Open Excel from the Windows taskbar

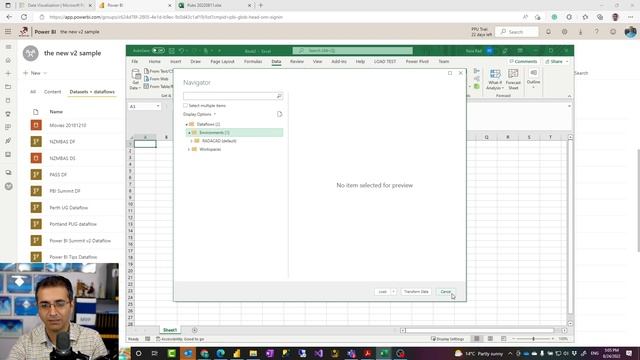(384, 353)
